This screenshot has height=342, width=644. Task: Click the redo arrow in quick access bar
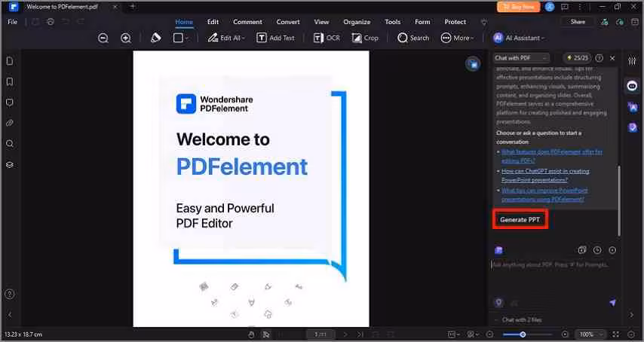81,22
